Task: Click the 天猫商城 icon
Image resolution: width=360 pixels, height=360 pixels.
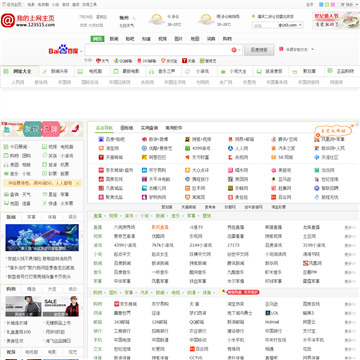Action: (101, 157)
